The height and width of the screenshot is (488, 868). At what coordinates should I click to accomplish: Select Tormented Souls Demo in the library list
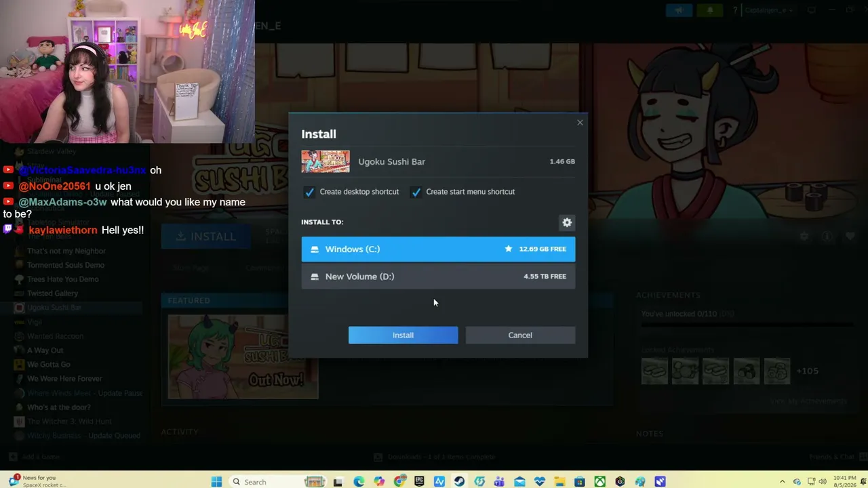pyautogui.click(x=66, y=265)
